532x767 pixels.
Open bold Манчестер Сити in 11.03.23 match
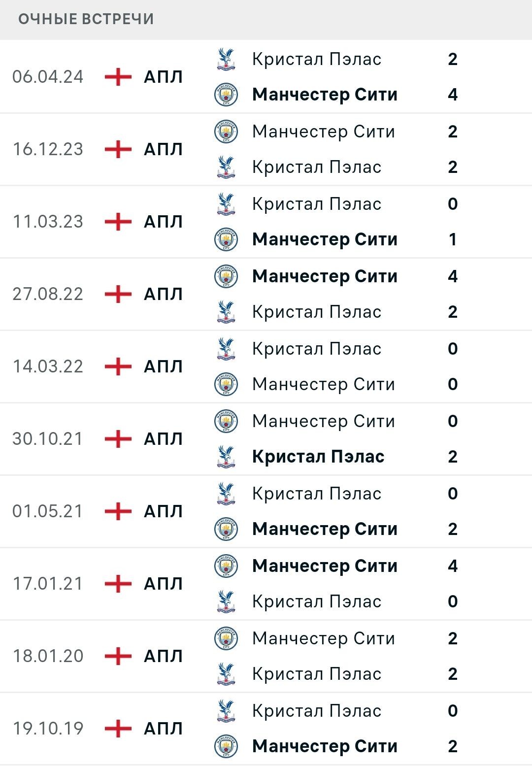[325, 239]
